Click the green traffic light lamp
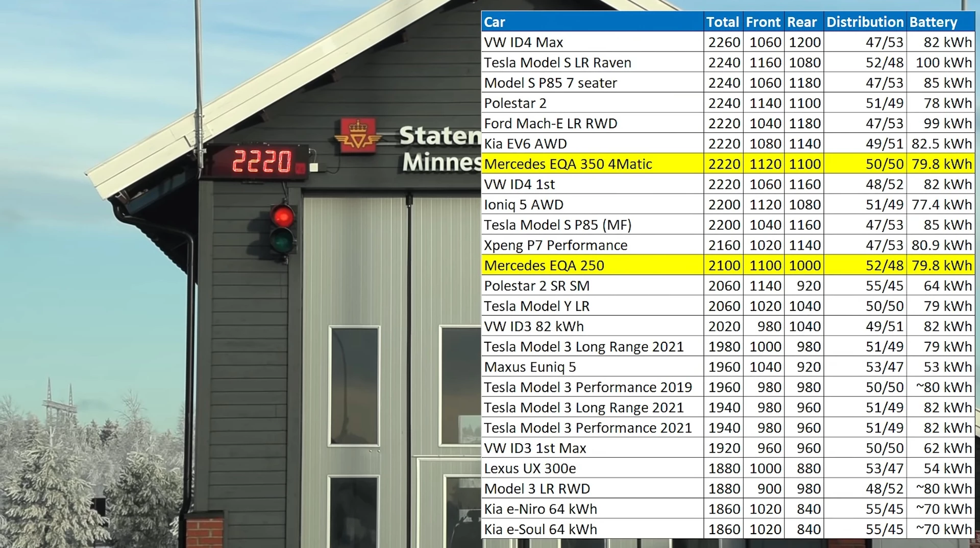Screen dimensions: 980x548 282,240
